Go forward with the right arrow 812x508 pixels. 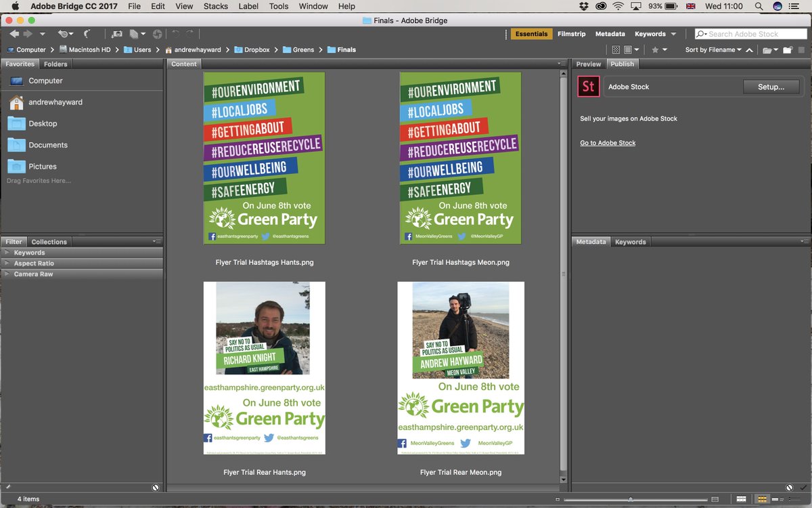pyautogui.click(x=28, y=34)
